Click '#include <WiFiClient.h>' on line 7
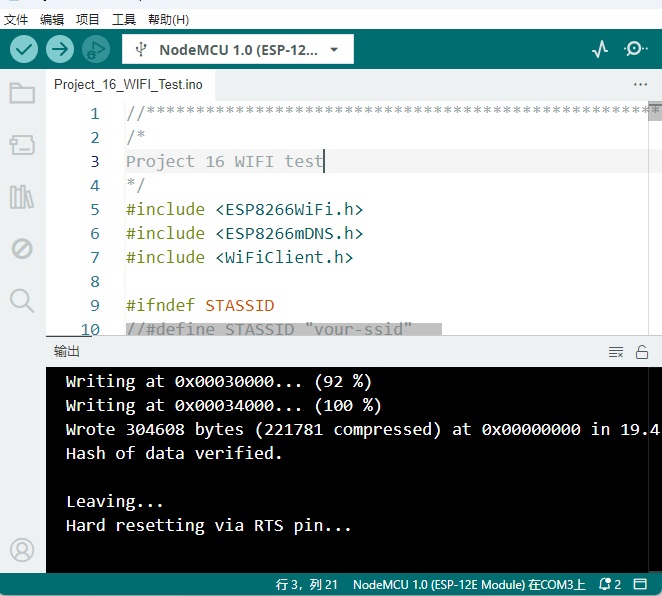 (x=239, y=257)
